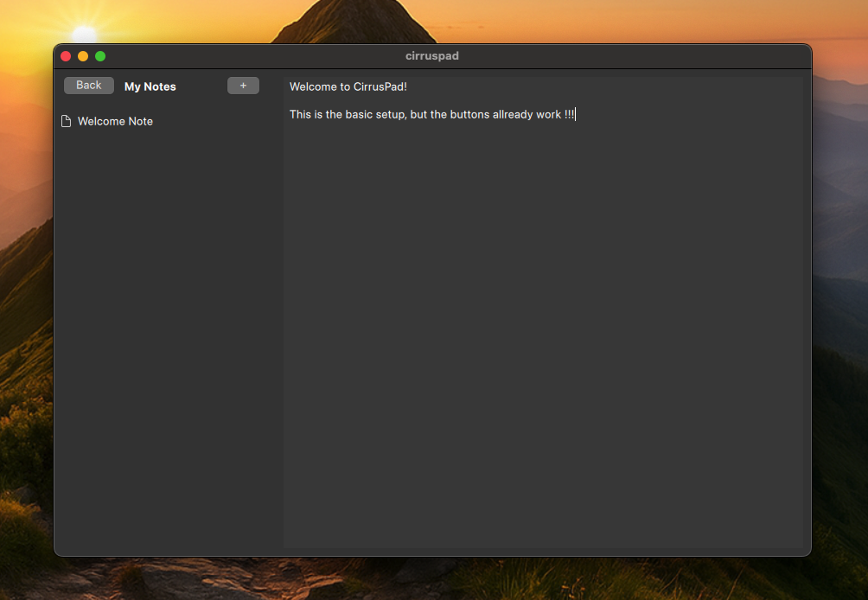
Task: Close the cirruspad window
Action: (x=66, y=56)
